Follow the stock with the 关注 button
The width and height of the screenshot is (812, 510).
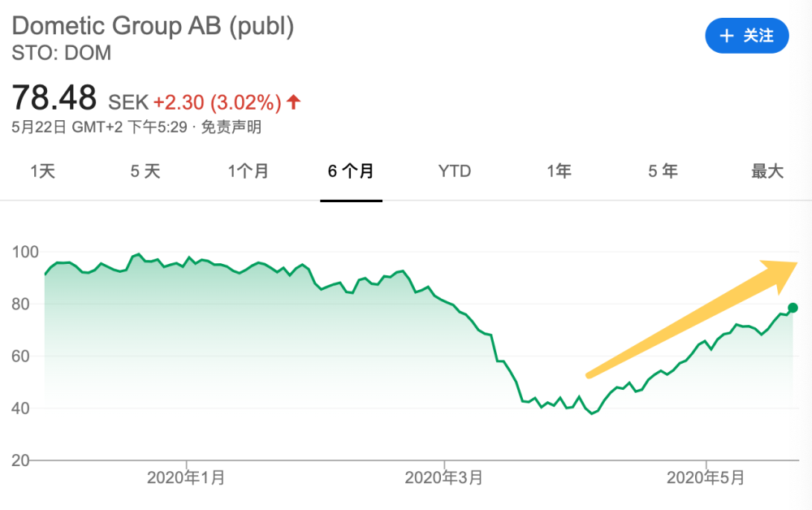pos(747,36)
